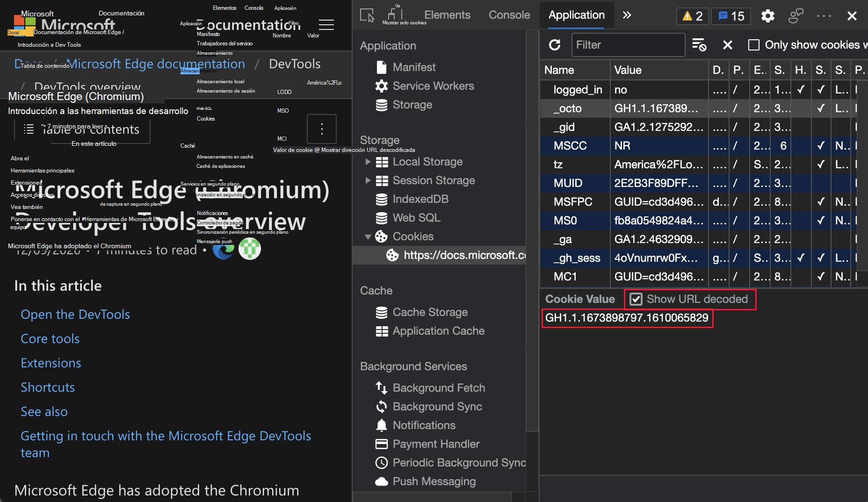Open the Microsoft Edge documentation breadcrumb
This screenshot has width=868, height=502.
156,64
